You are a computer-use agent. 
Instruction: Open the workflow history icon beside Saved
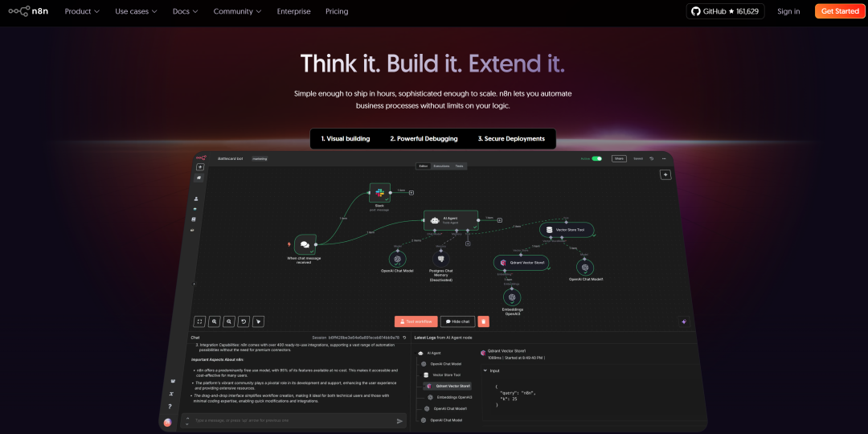(x=652, y=158)
